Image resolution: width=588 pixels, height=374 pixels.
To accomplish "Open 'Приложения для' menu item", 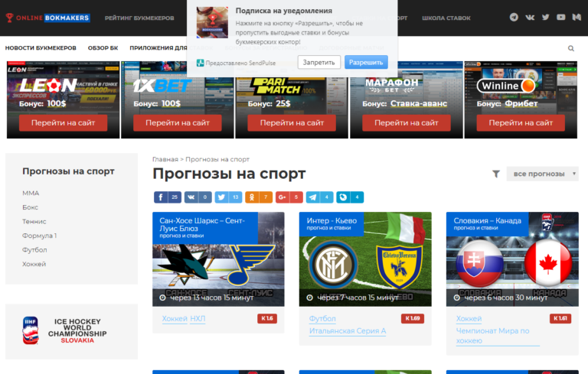I will 158,48.
